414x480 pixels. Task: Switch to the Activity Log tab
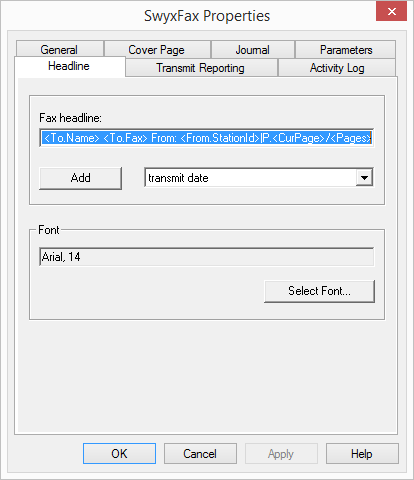click(x=337, y=68)
